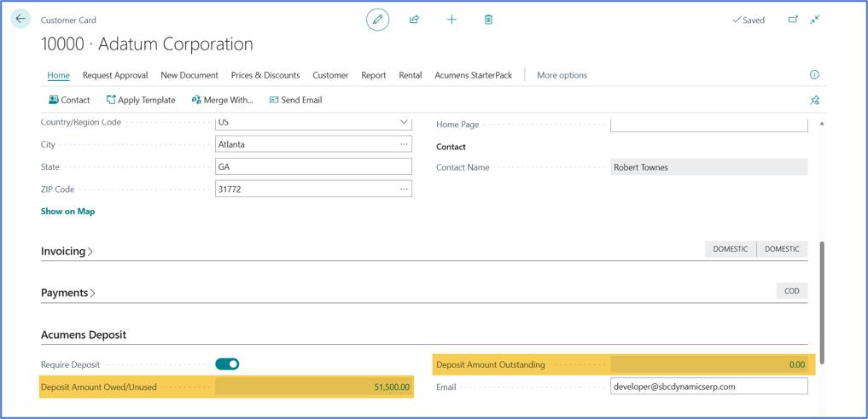Open the Contact action
The width and height of the screenshot is (868, 419).
(69, 100)
